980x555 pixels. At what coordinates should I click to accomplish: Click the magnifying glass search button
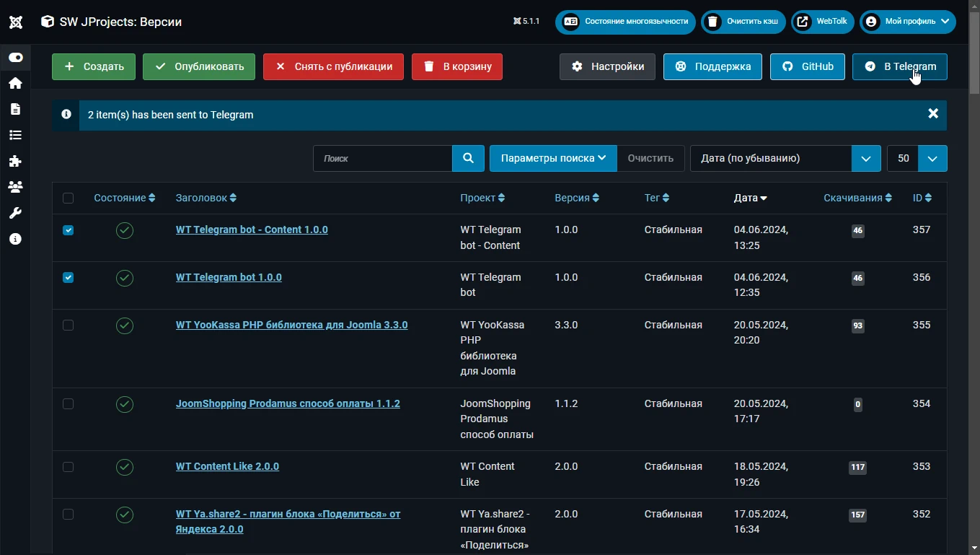468,158
